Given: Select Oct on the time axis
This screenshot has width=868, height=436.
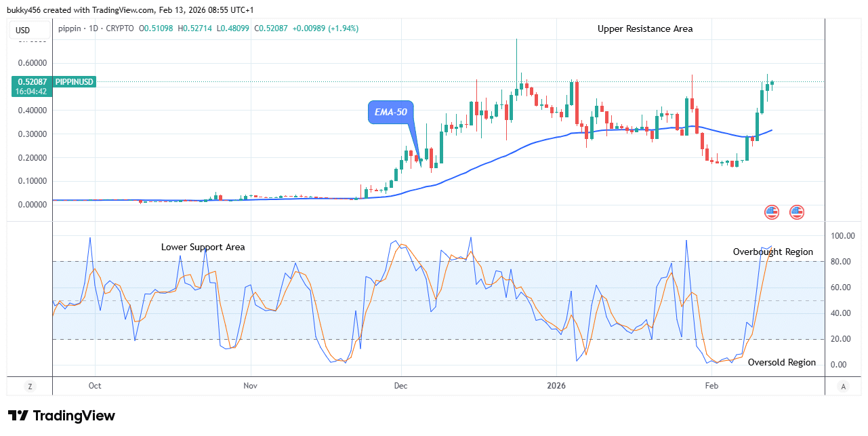Looking at the screenshot, I should click(x=95, y=385).
